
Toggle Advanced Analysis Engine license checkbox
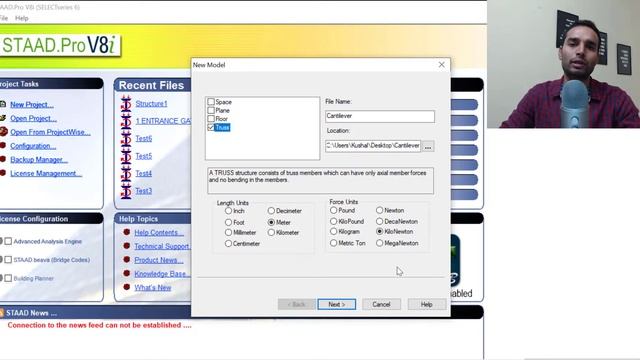coord(8,241)
